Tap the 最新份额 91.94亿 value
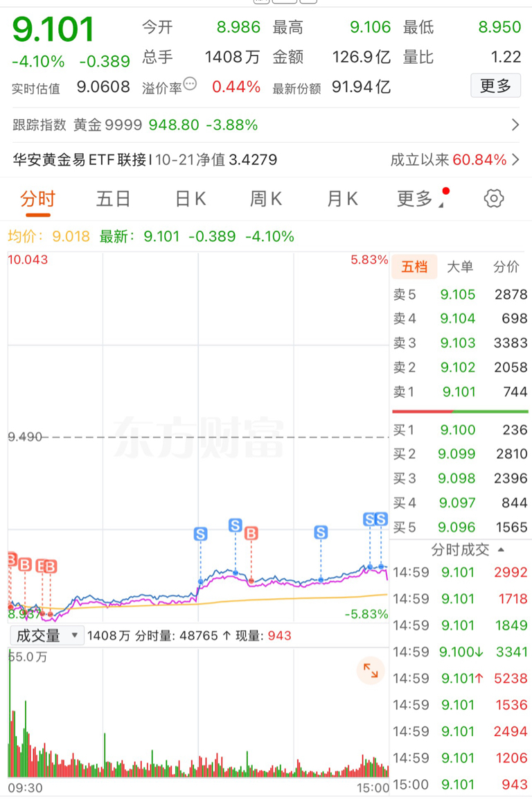Viewport: 532px width, 802px height. pyautogui.click(x=362, y=87)
